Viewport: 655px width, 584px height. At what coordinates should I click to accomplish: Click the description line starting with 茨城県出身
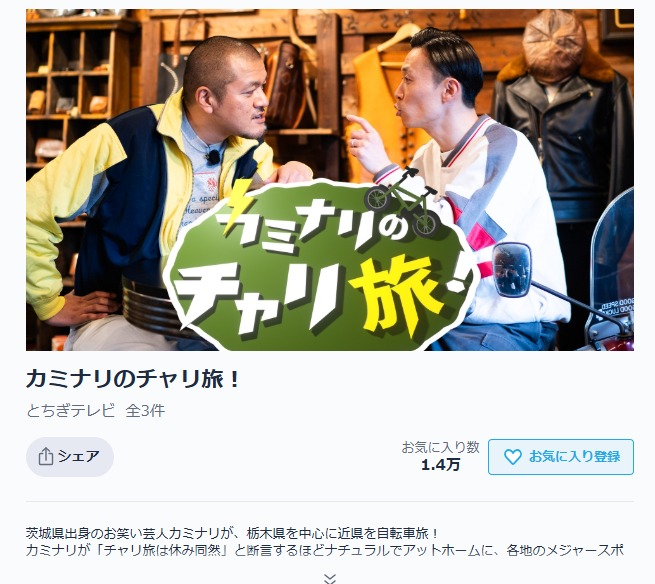[232, 533]
